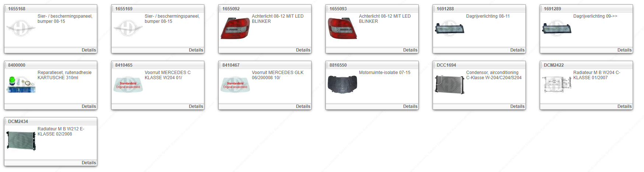
Task: Open the Dagrijverlichting 09->> product image
Action: [557, 28]
